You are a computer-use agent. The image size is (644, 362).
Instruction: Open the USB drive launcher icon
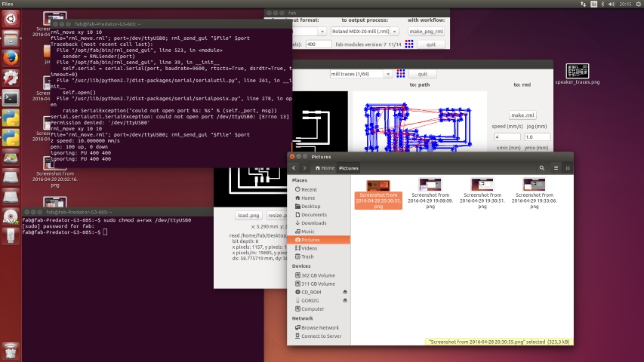tap(11, 236)
